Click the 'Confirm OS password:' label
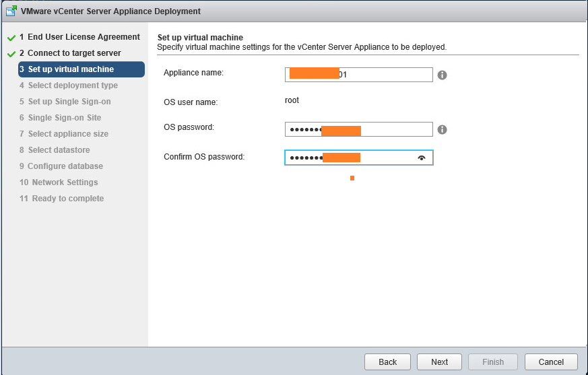Image resolution: width=588 pixels, height=375 pixels. point(204,157)
